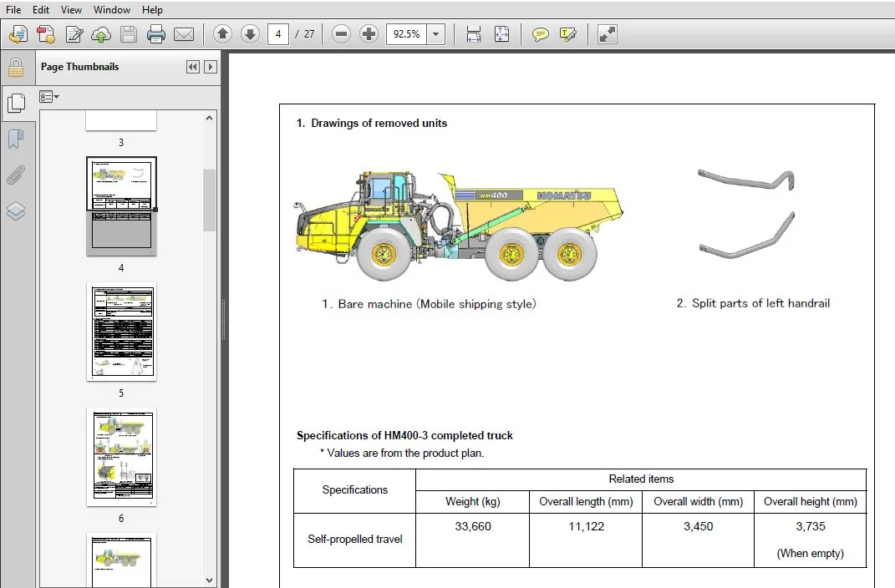Viewport: 895px width, 588px height.
Task: Add a sticky note comment
Action: point(540,34)
